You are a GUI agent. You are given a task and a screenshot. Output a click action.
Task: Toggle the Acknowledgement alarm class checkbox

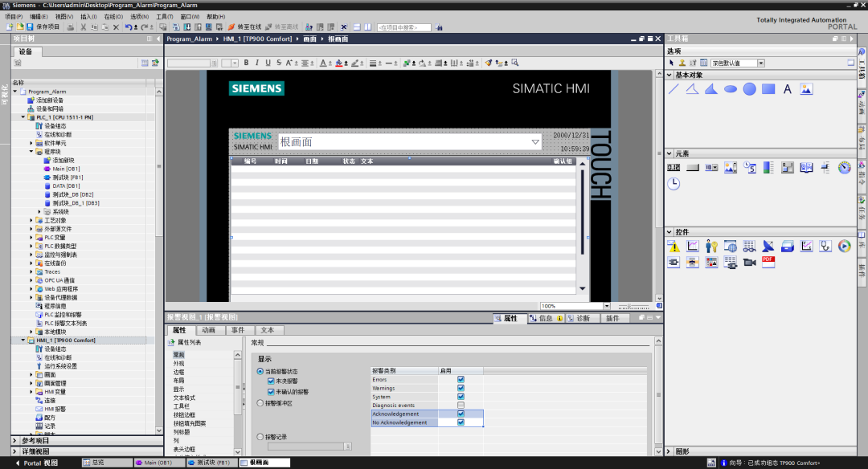461,414
